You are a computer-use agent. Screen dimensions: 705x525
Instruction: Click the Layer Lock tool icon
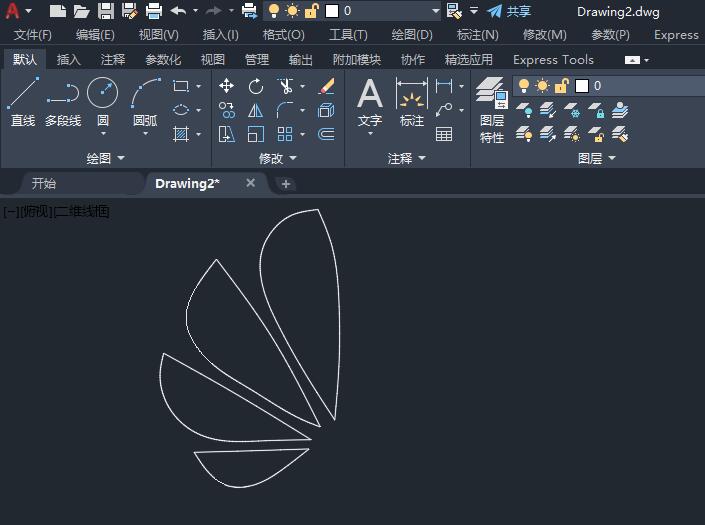(597, 110)
